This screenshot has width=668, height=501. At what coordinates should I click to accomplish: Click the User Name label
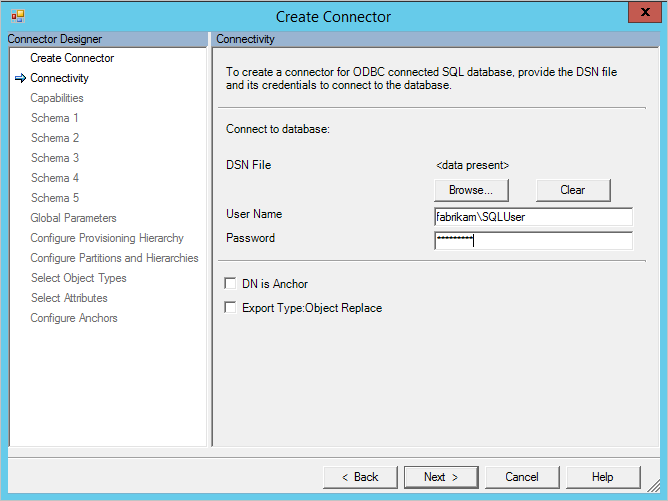click(254, 214)
